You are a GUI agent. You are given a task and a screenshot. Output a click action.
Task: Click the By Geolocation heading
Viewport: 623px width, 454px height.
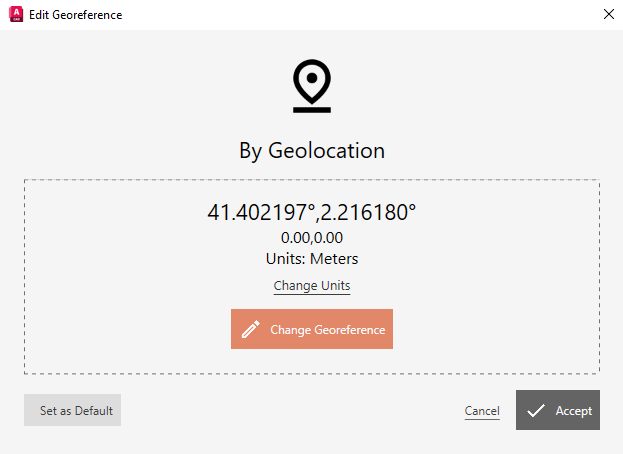click(x=312, y=151)
